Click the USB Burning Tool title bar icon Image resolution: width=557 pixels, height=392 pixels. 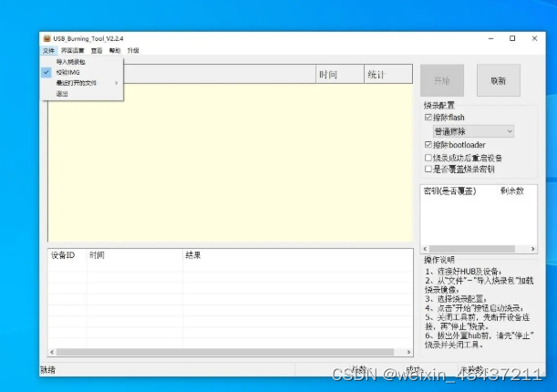46,38
